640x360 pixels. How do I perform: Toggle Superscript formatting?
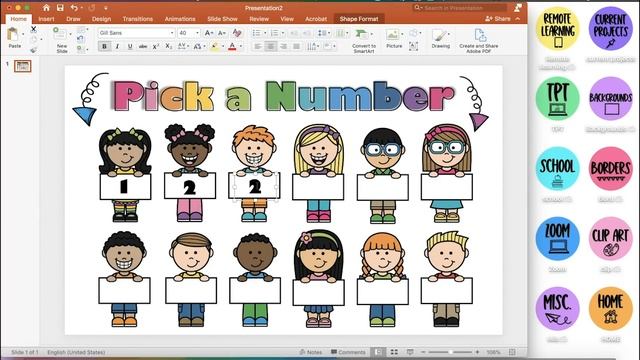[x=156, y=47]
